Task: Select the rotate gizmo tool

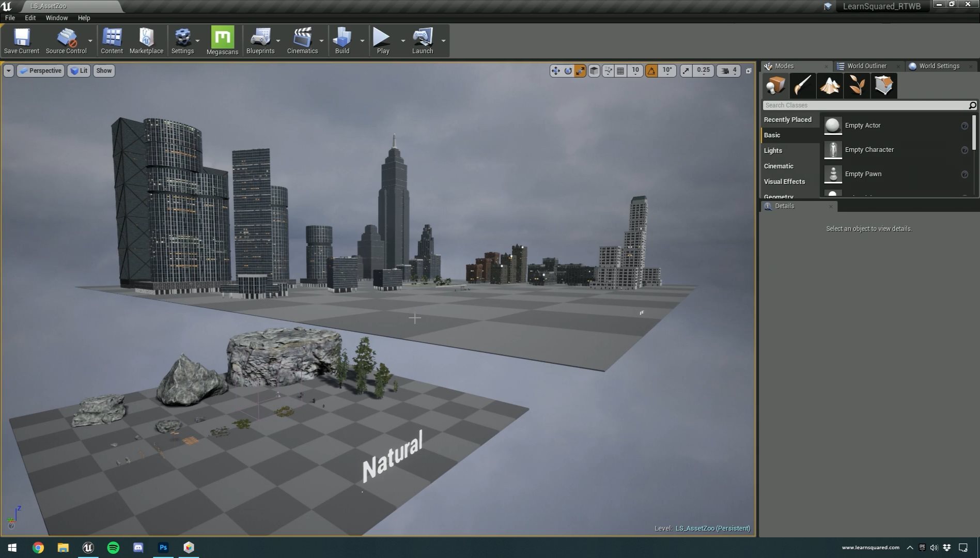Action: click(x=568, y=71)
